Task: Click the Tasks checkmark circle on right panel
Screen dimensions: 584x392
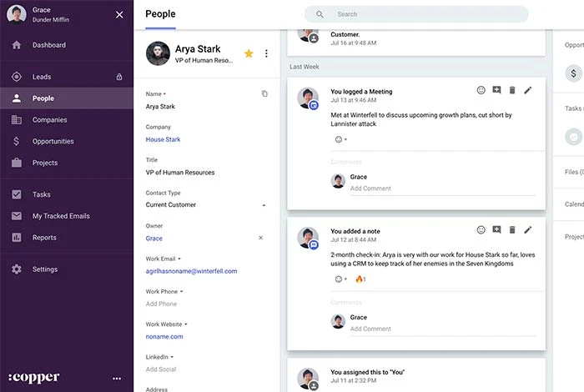Action: tap(574, 137)
